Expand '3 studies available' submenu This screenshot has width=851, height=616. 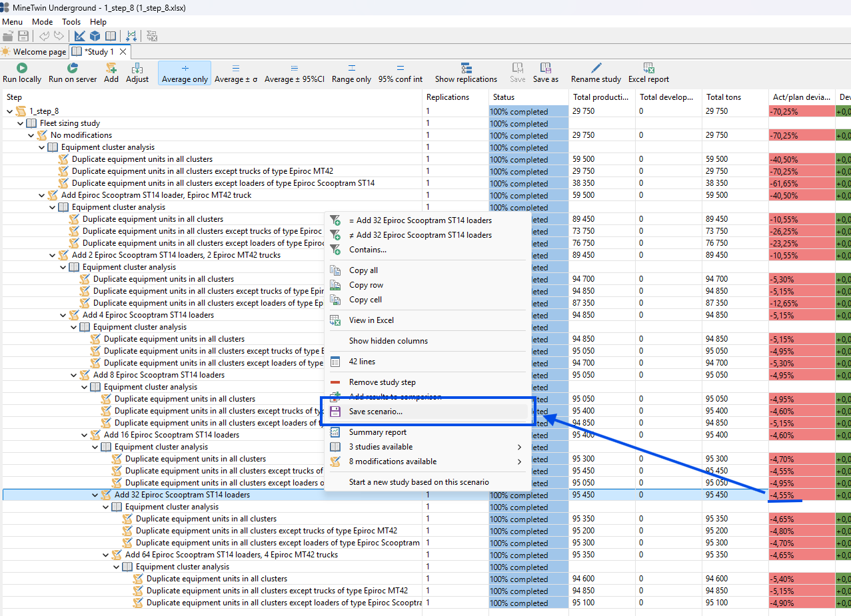426,447
